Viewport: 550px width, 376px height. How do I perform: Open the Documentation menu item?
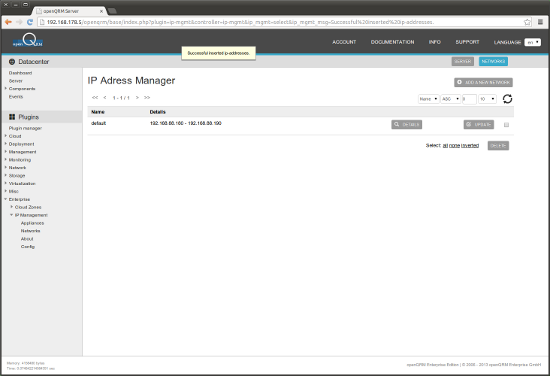pos(392,42)
